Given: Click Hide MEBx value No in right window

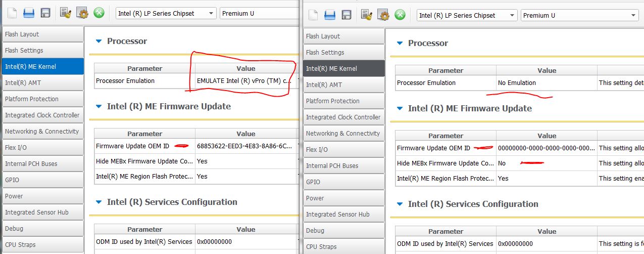Looking at the screenshot, I should (x=547, y=163).
